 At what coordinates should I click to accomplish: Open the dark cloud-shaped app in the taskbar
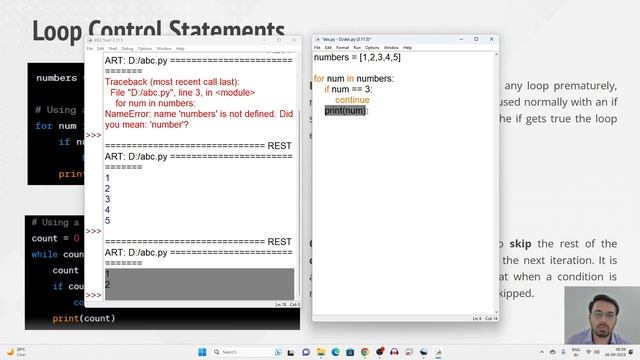424,352
